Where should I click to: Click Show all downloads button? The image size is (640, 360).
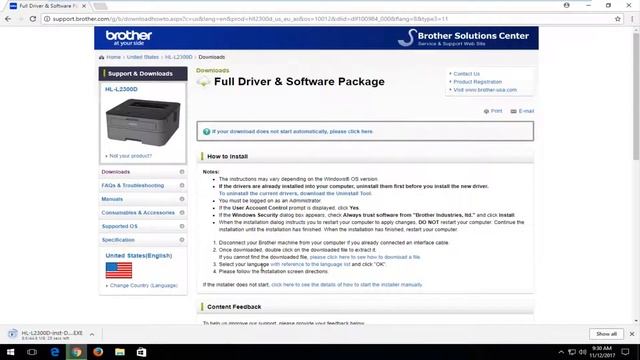point(606,334)
